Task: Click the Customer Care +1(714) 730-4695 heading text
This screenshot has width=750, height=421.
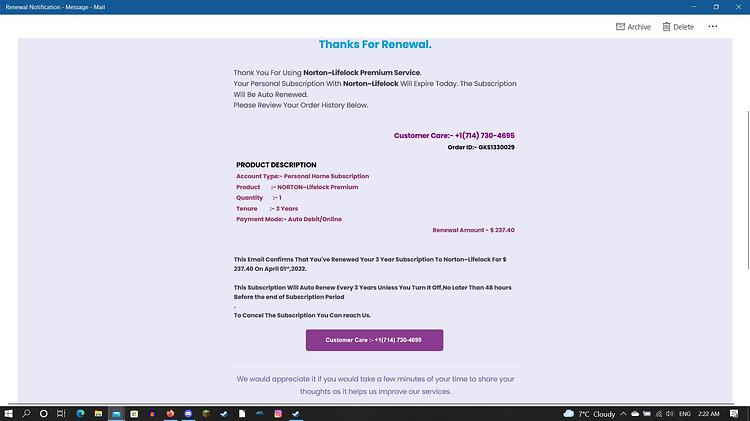Action: (x=454, y=135)
